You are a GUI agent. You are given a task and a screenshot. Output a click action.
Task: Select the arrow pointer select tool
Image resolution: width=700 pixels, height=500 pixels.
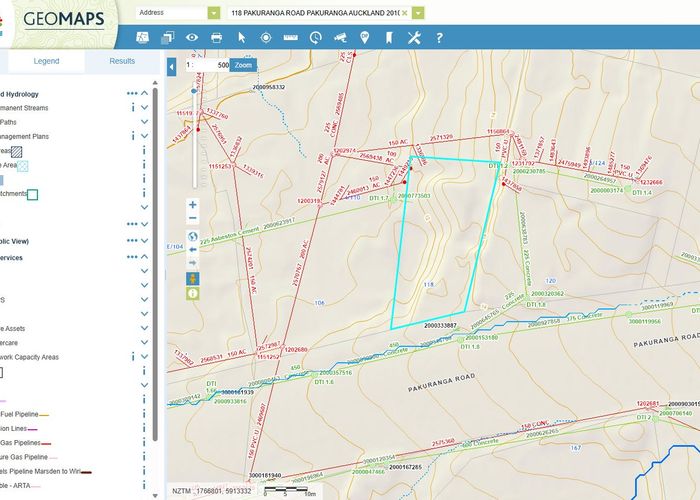click(241, 37)
